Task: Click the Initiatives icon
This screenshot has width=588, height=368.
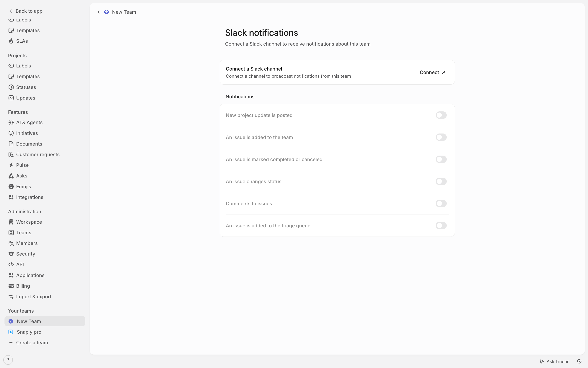Action: [x=11, y=133]
